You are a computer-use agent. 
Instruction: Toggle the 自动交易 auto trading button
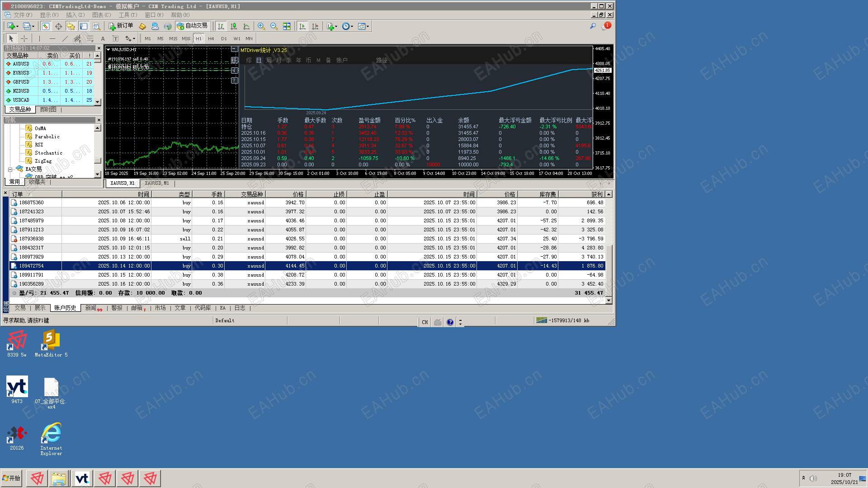tap(193, 26)
